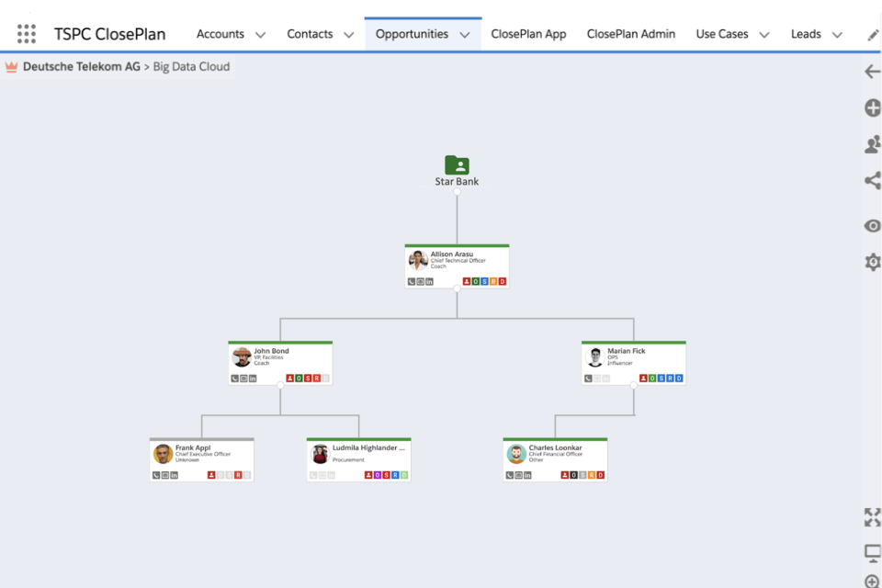Open the app launcher grid icon
The width and height of the screenshot is (882, 588).
click(x=27, y=34)
